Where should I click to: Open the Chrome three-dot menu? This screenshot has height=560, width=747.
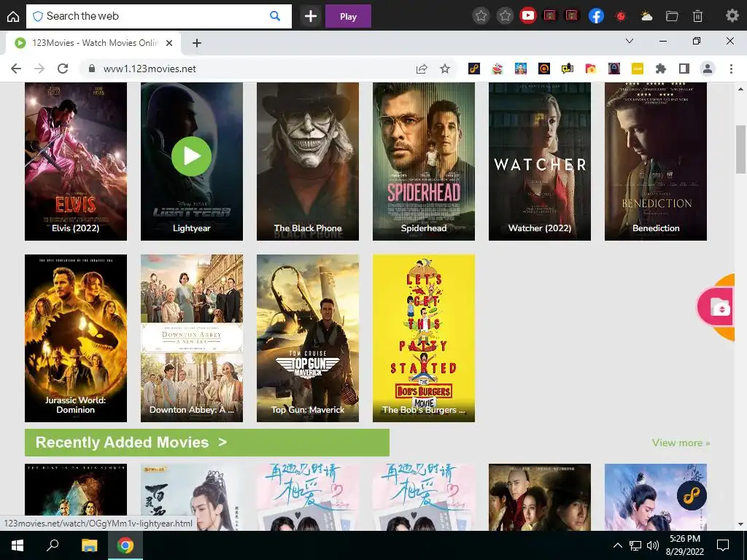tap(731, 69)
